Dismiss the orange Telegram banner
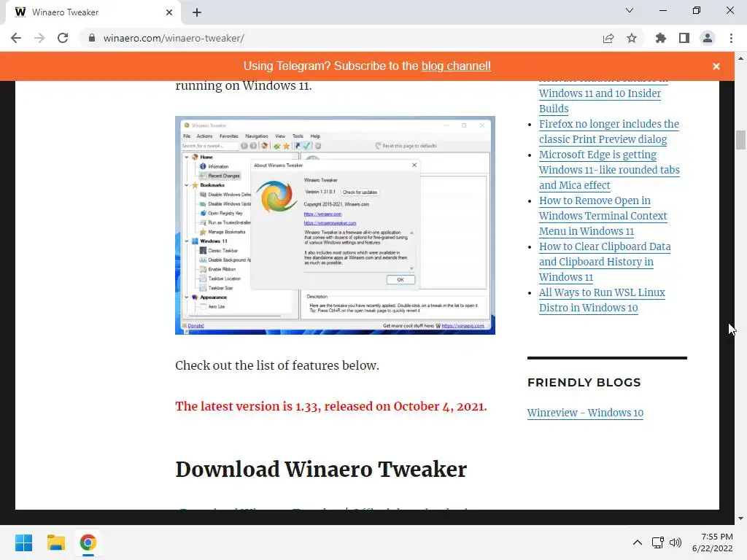 point(716,66)
